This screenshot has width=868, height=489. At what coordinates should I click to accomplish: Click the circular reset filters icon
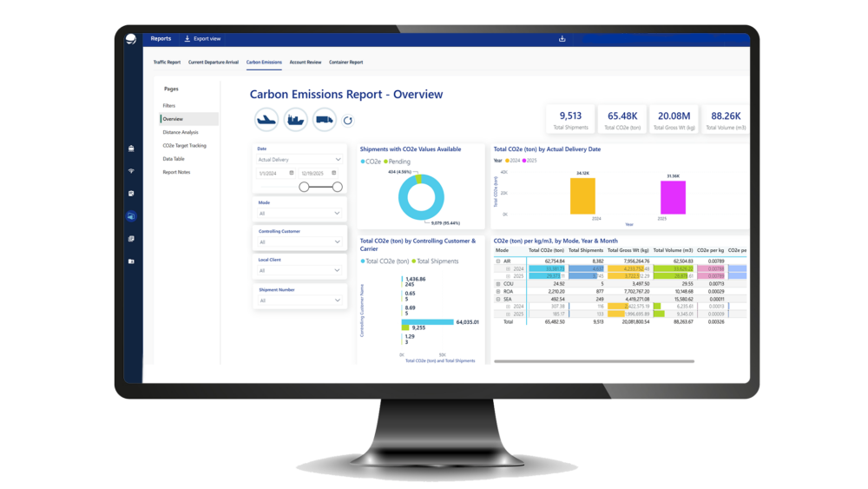[x=348, y=121]
